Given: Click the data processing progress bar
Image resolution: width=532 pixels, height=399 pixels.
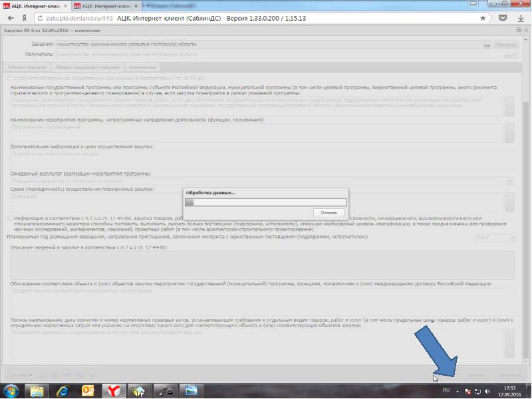Looking at the screenshot, I should point(265,202).
